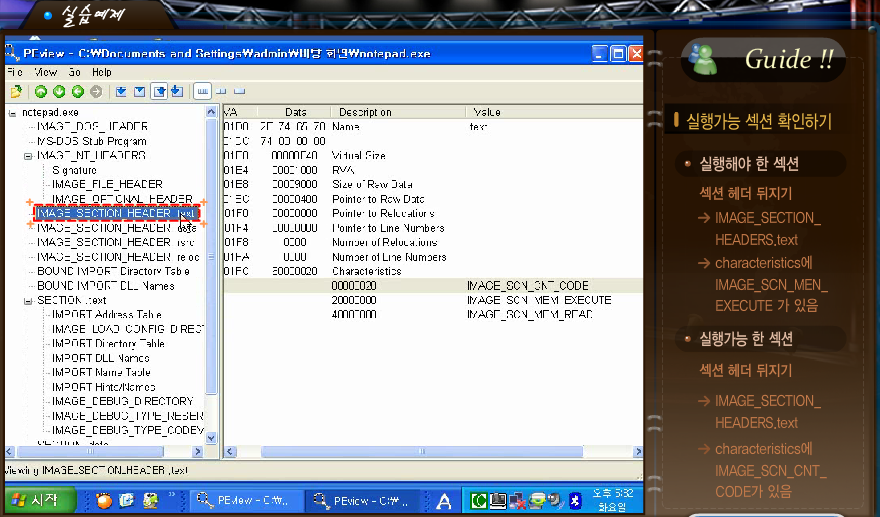Select IMPORT DLL Names in the tree
This screenshot has width=880, height=517.
coord(100,358)
